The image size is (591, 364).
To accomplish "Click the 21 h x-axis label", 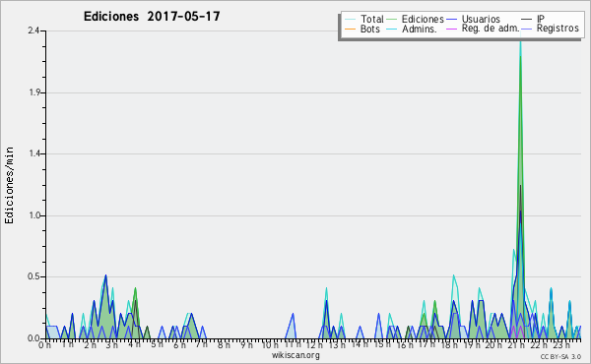I will click(516, 345).
